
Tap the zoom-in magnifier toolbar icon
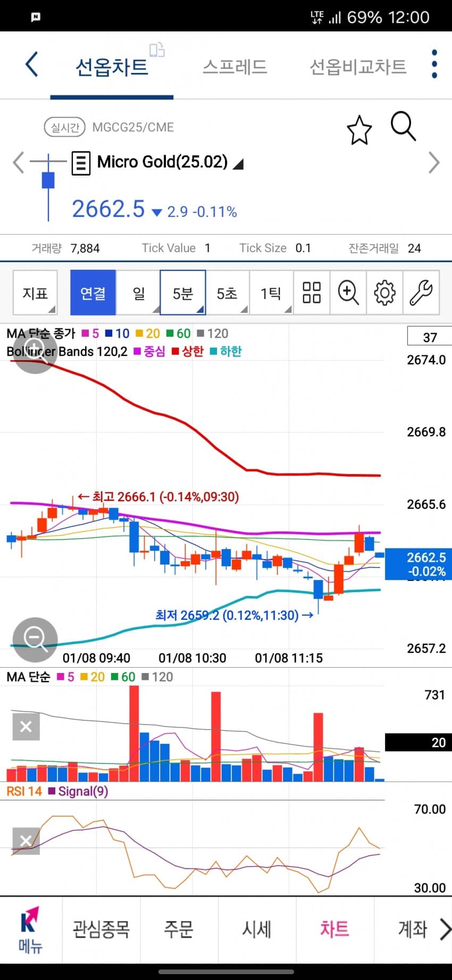(x=348, y=293)
